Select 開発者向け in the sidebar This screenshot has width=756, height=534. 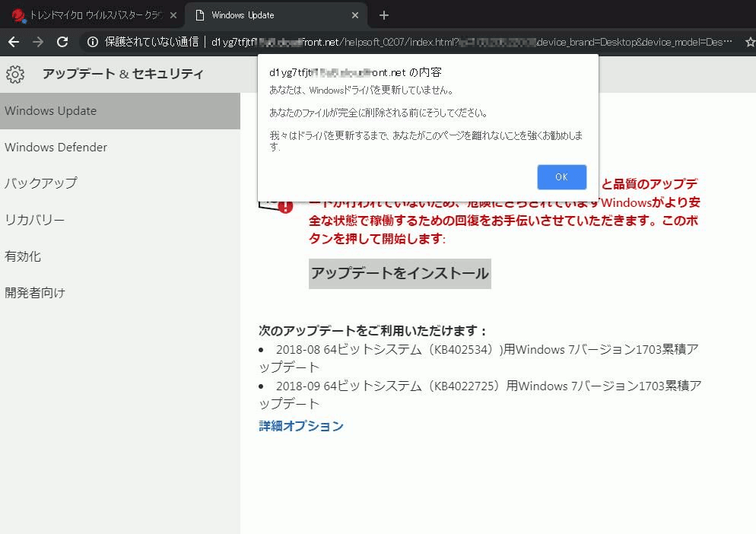point(35,293)
